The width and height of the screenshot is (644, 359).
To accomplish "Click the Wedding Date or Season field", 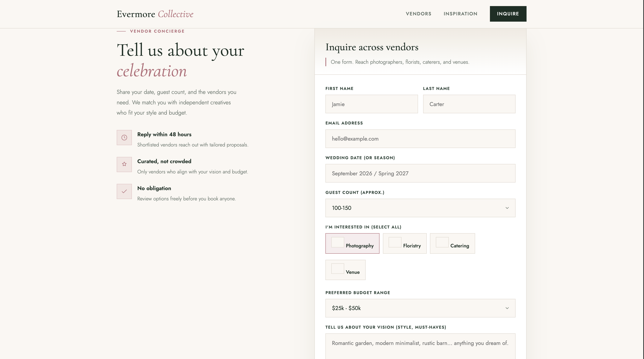I will 420,173.
